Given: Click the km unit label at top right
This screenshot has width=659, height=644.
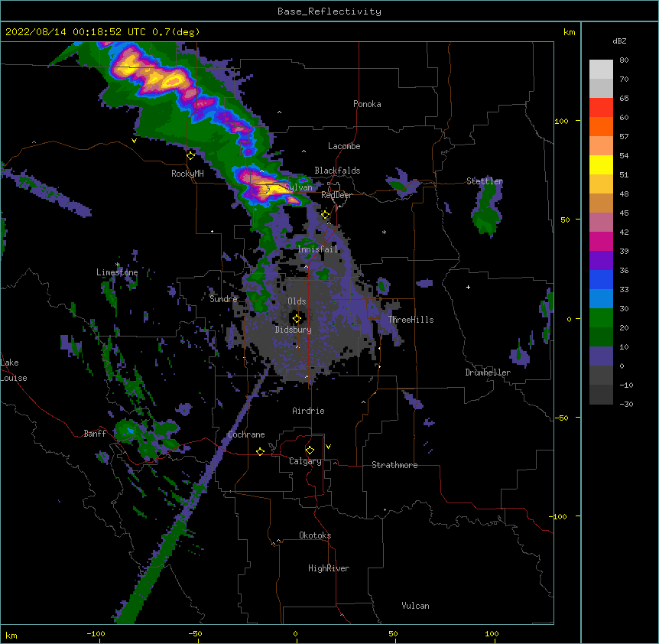Looking at the screenshot, I should click(570, 32).
